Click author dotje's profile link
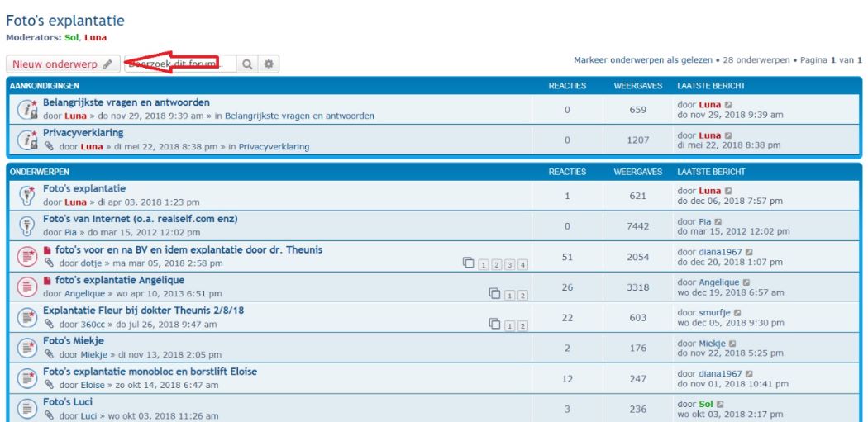Image resolution: width=868 pixels, height=422 pixels. 93,263
